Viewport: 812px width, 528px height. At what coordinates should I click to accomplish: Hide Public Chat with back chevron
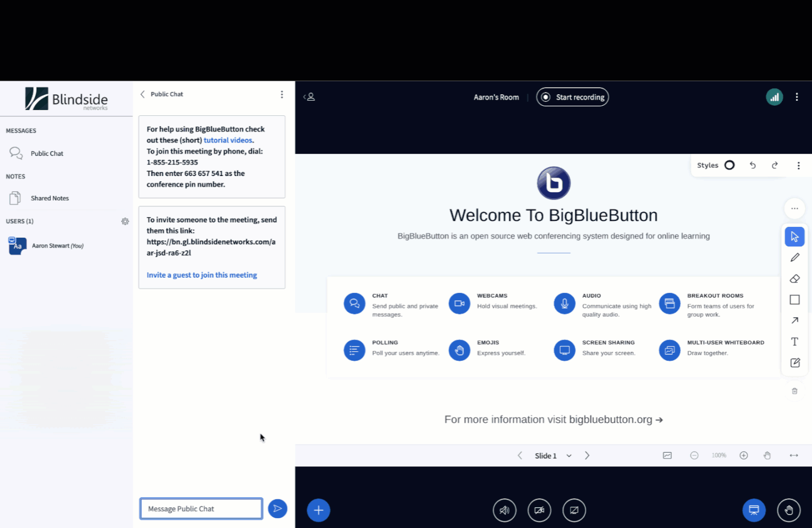[x=142, y=94]
